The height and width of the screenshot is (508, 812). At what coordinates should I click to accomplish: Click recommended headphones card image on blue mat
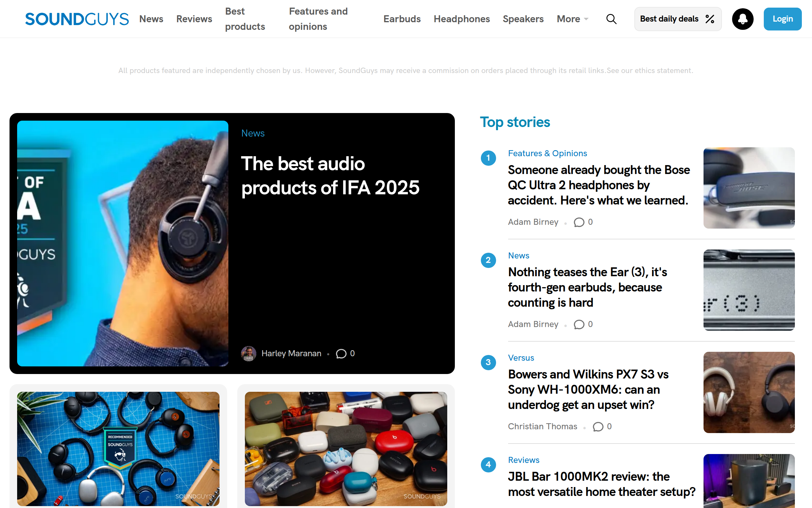tap(118, 449)
